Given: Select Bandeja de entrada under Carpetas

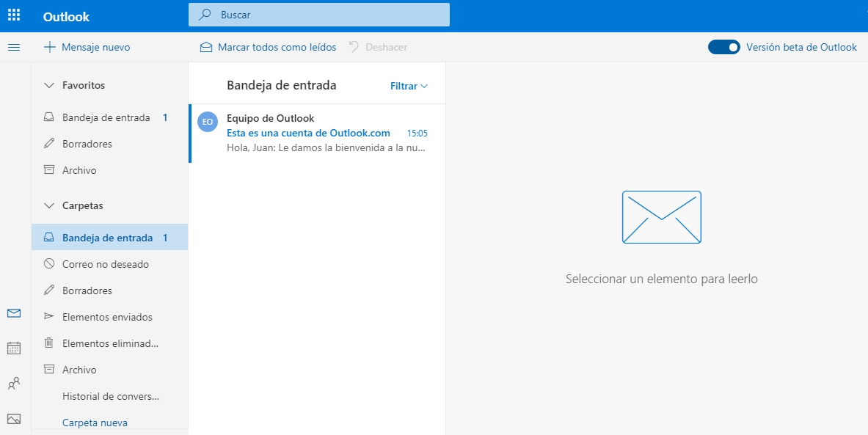Looking at the screenshot, I should click(x=109, y=238).
